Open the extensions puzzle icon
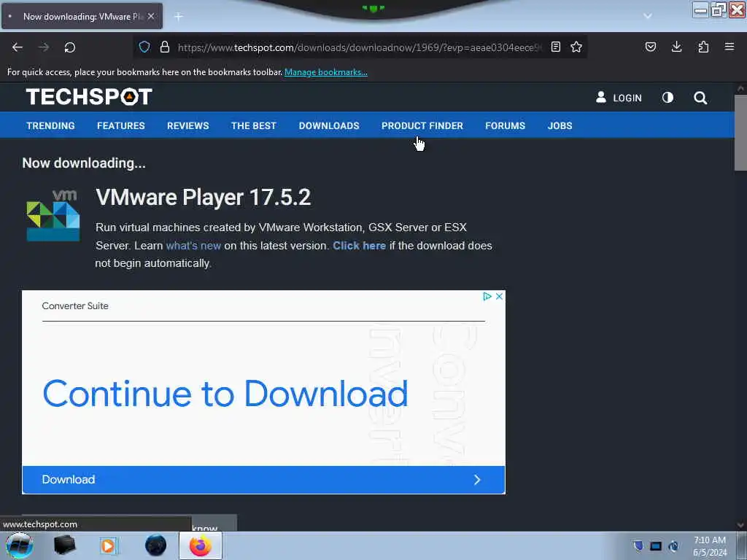The image size is (747, 560). tap(703, 47)
